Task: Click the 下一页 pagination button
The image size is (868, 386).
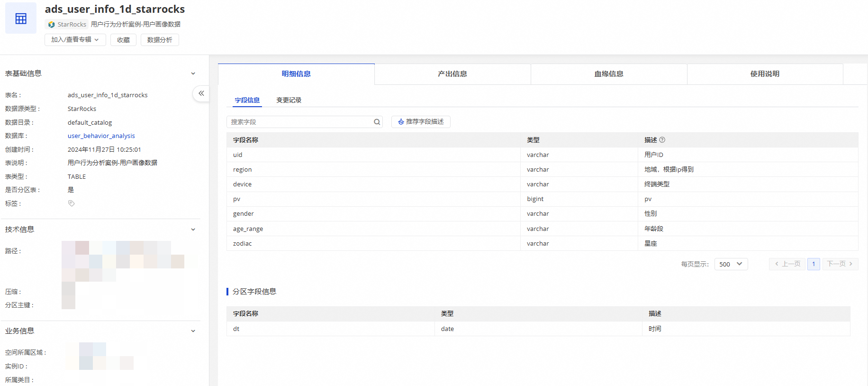Action: click(x=840, y=264)
